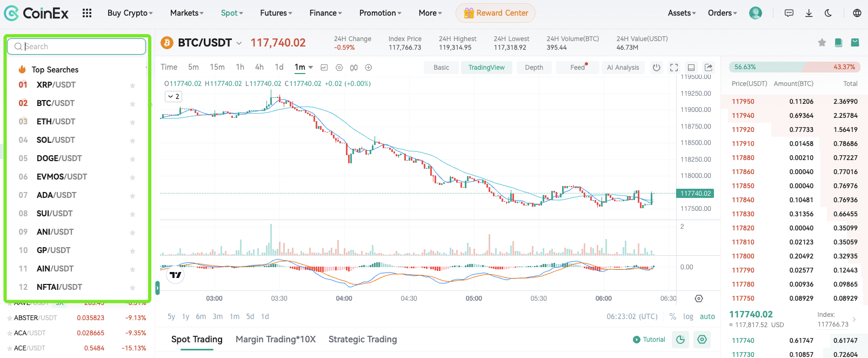The width and height of the screenshot is (868, 358).
Task: Open trading settings hexagon icon
Action: pos(702,340)
